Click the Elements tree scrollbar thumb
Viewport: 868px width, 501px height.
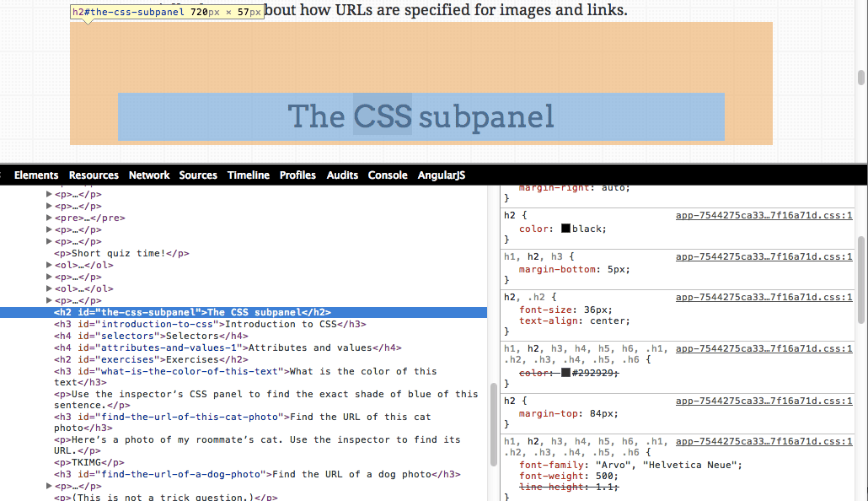pyautogui.click(x=493, y=424)
